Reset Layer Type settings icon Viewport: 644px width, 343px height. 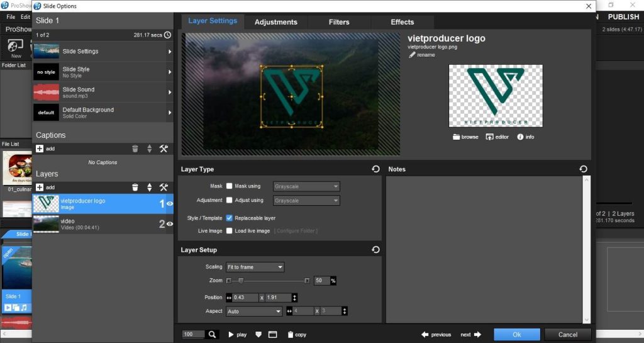point(375,169)
